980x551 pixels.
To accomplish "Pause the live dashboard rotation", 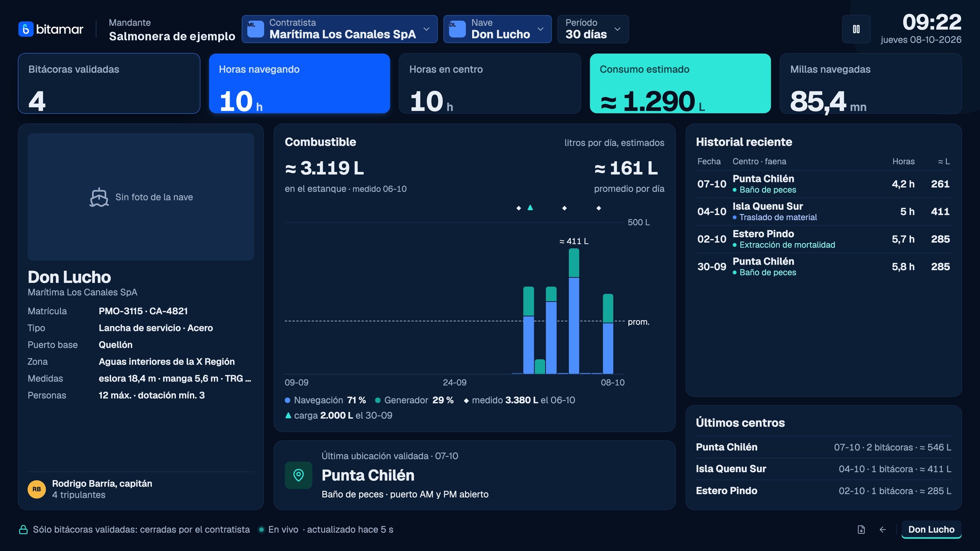I will click(x=856, y=29).
